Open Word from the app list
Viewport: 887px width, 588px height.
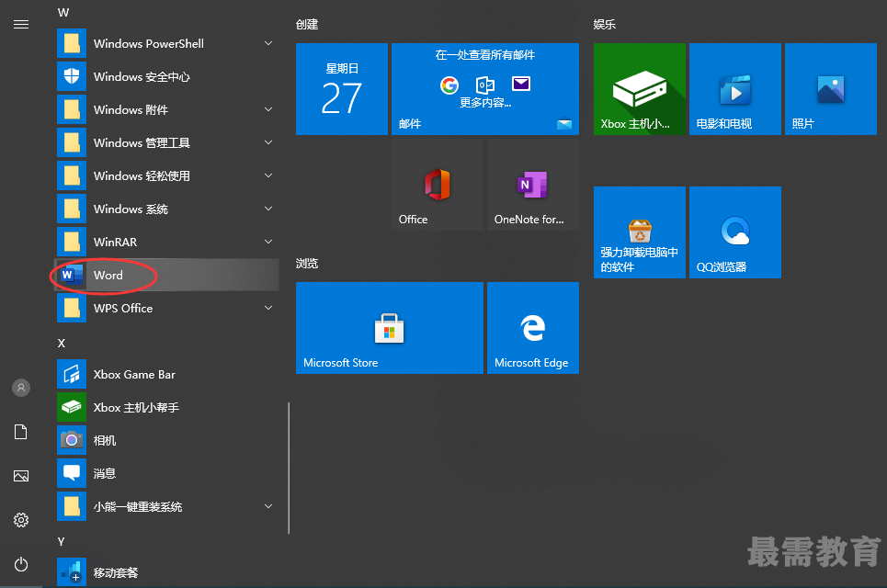pyautogui.click(x=166, y=276)
